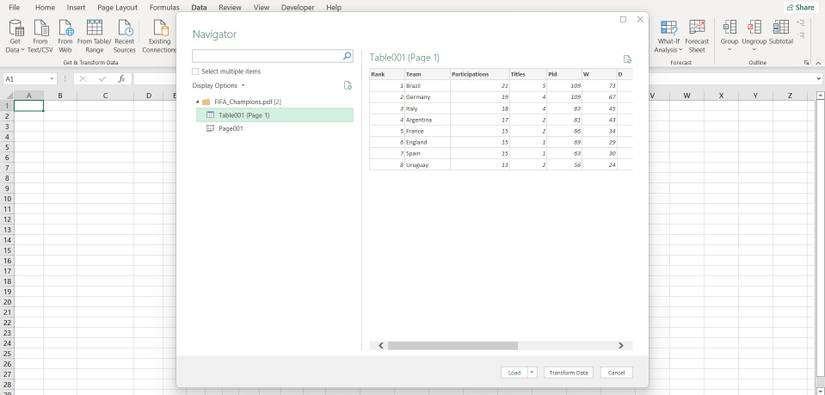Image resolution: width=825 pixels, height=395 pixels.
Task: Refresh the Navigator source list icon
Action: pos(347,85)
